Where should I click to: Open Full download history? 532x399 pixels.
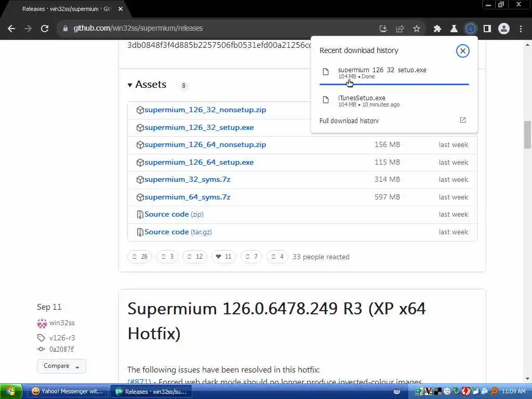(x=349, y=121)
